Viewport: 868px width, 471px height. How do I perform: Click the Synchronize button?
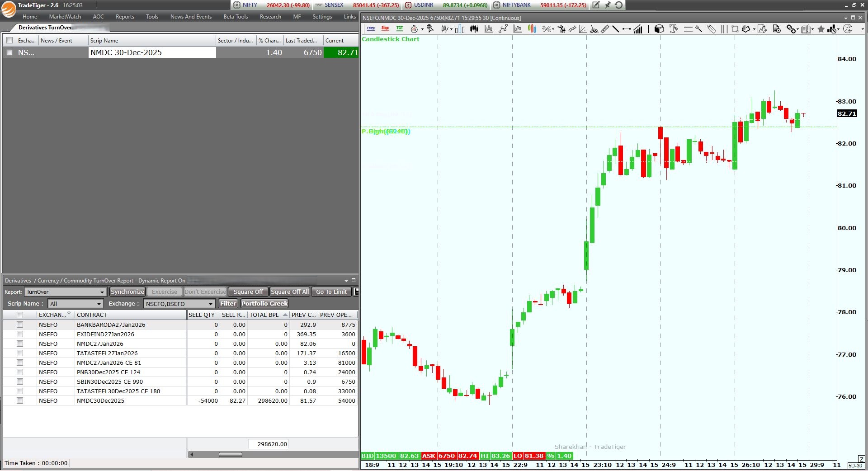pyautogui.click(x=127, y=292)
